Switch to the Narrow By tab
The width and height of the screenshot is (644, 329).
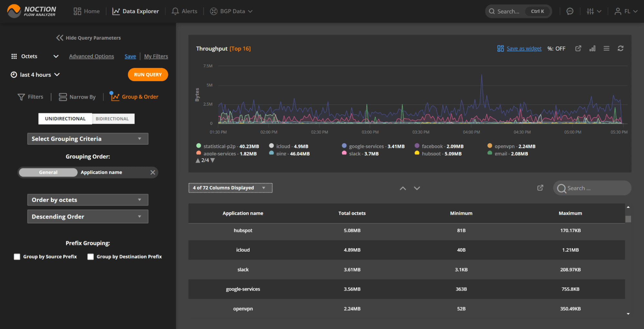coord(77,97)
